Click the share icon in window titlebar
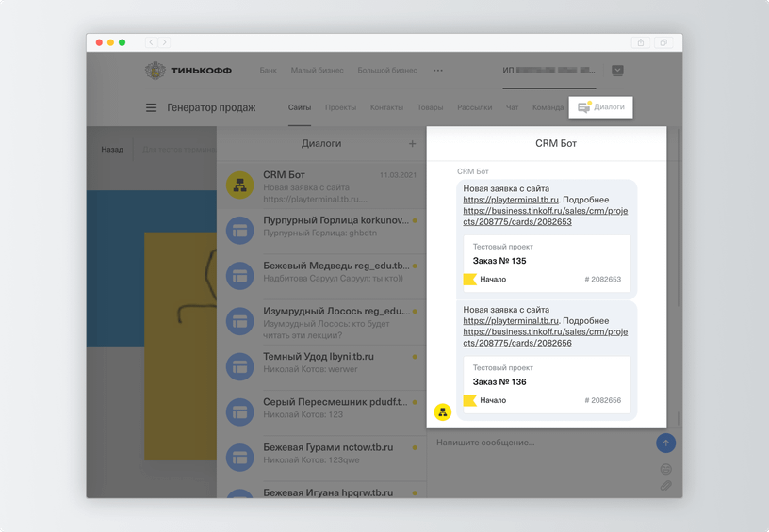 pos(641,42)
